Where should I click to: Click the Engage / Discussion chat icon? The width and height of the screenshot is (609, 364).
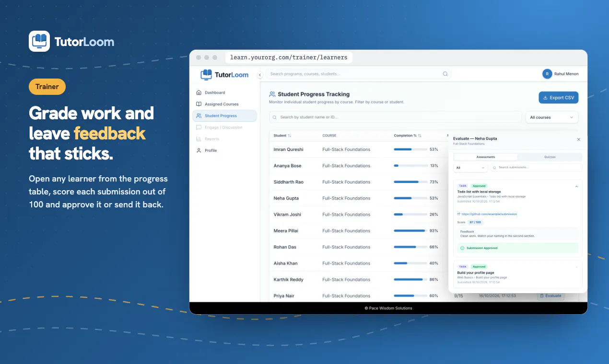point(199,127)
